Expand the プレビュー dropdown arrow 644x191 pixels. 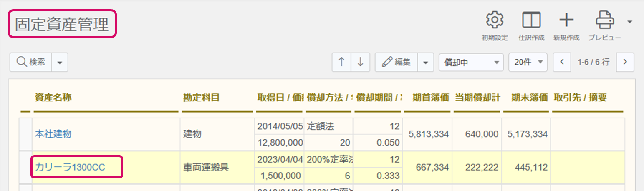click(x=630, y=22)
